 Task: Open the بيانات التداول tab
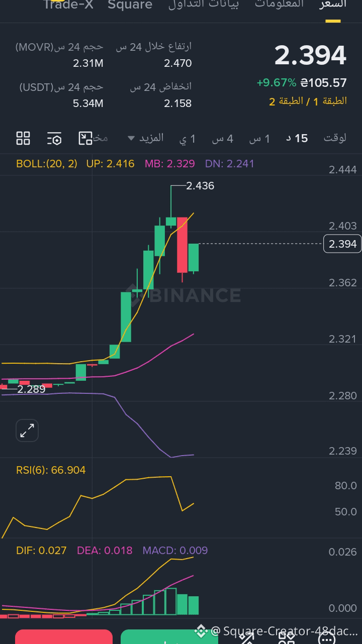[x=204, y=4]
